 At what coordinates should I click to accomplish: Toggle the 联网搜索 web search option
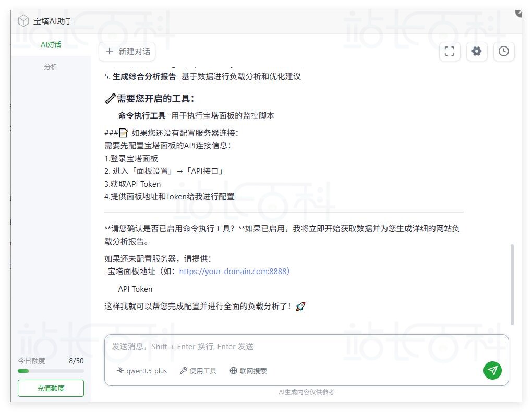click(248, 371)
